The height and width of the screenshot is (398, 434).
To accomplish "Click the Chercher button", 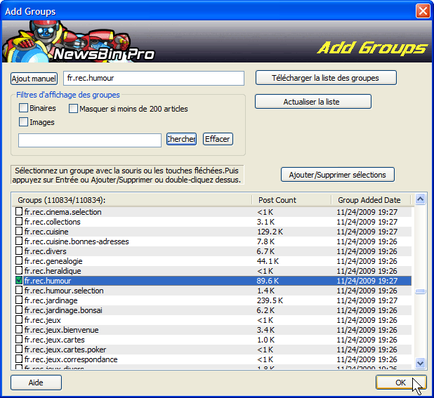I will (x=181, y=139).
